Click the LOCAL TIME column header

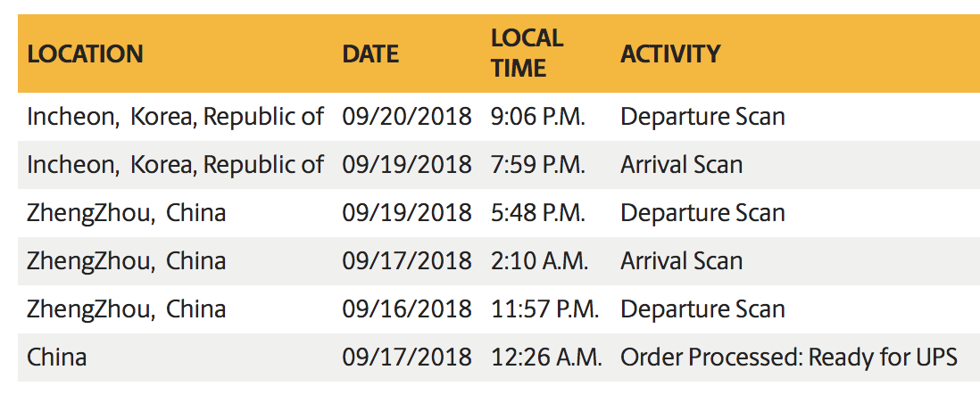pos(527,53)
